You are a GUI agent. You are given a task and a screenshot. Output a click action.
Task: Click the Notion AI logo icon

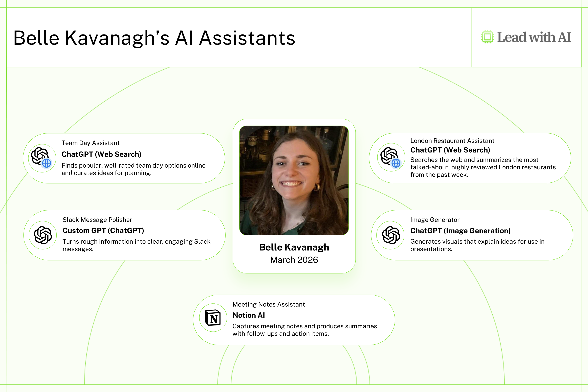[x=213, y=318]
